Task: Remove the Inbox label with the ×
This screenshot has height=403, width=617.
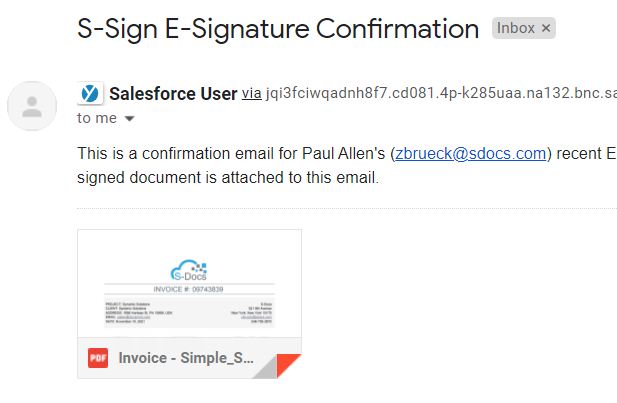Action: pyautogui.click(x=545, y=28)
